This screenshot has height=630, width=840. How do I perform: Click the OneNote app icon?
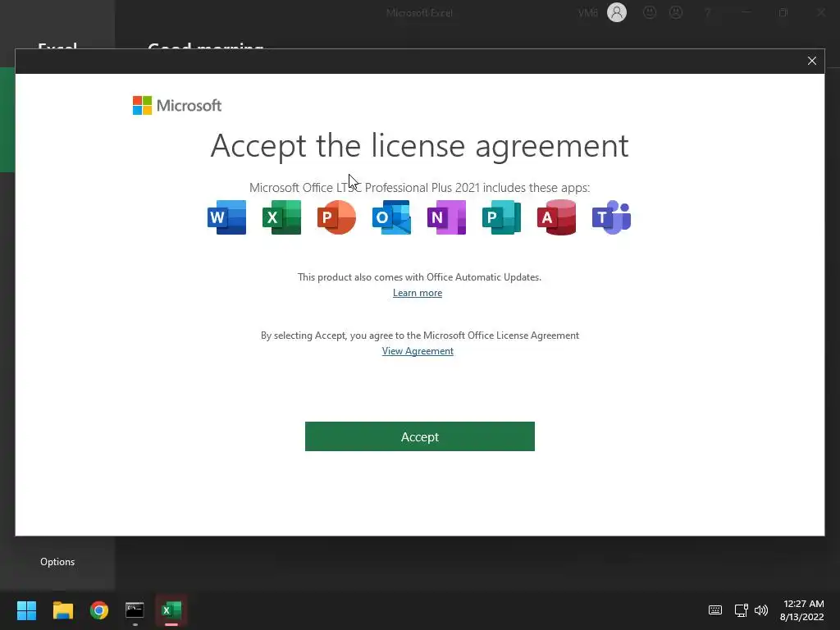point(446,217)
